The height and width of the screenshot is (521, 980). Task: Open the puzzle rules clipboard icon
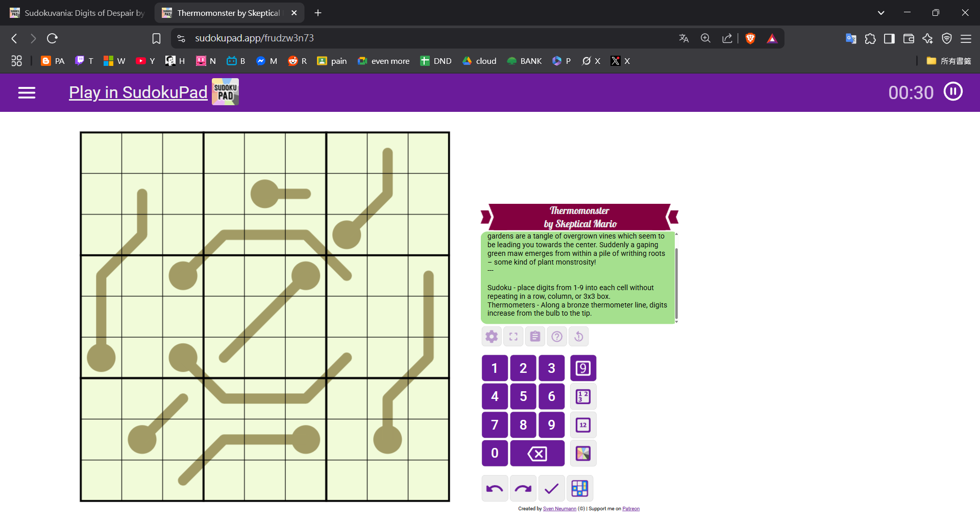(x=535, y=337)
